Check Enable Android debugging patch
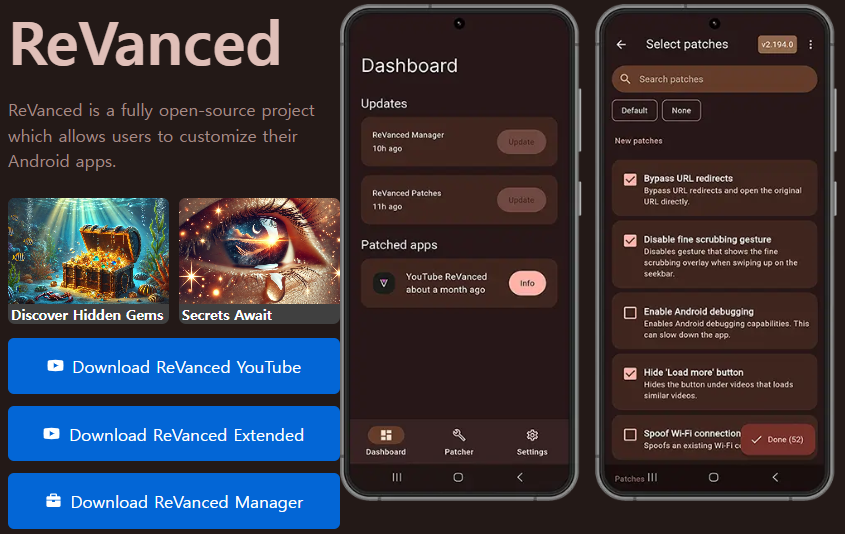Screen dimensions: 845x534 pyautogui.click(x=630, y=313)
